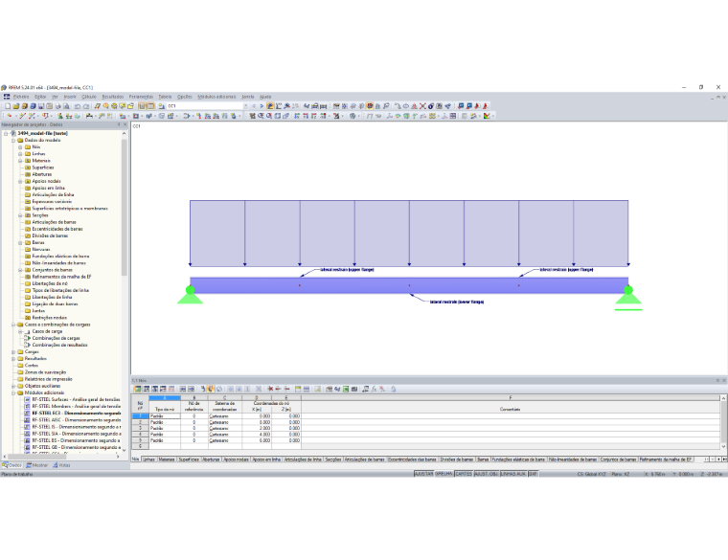
Task: Open the Módulos adicionais menu
Action: pyautogui.click(x=216, y=97)
